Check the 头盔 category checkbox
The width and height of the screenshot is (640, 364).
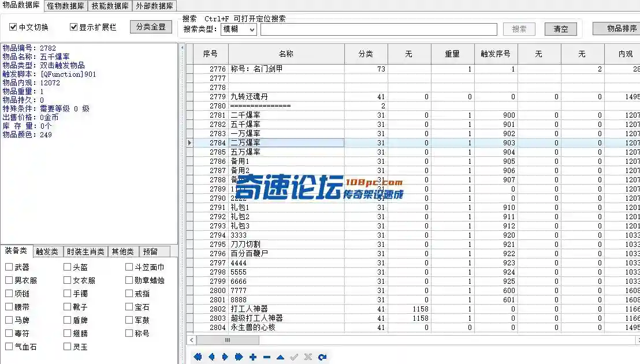pos(68,267)
